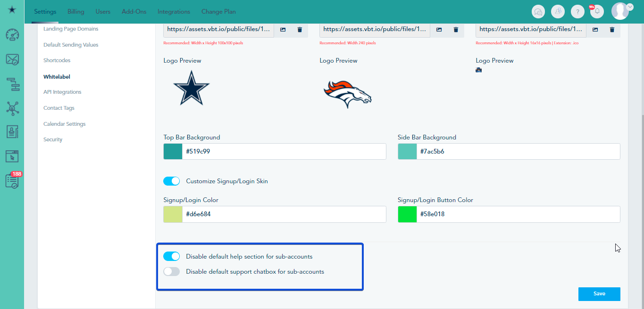Open the Change Plan tab
This screenshot has height=309, width=644.
218,11
